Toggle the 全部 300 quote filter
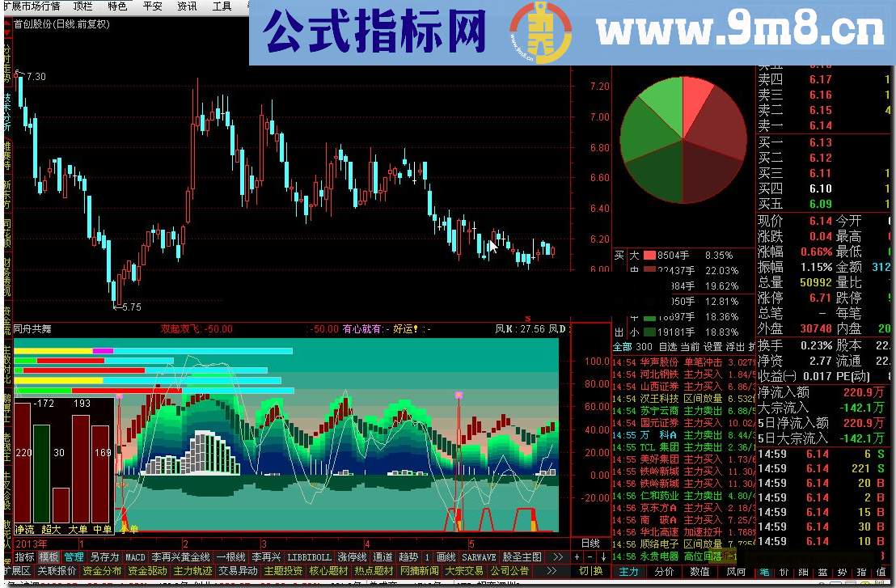Viewport: 896px width, 588px height. tap(624, 345)
